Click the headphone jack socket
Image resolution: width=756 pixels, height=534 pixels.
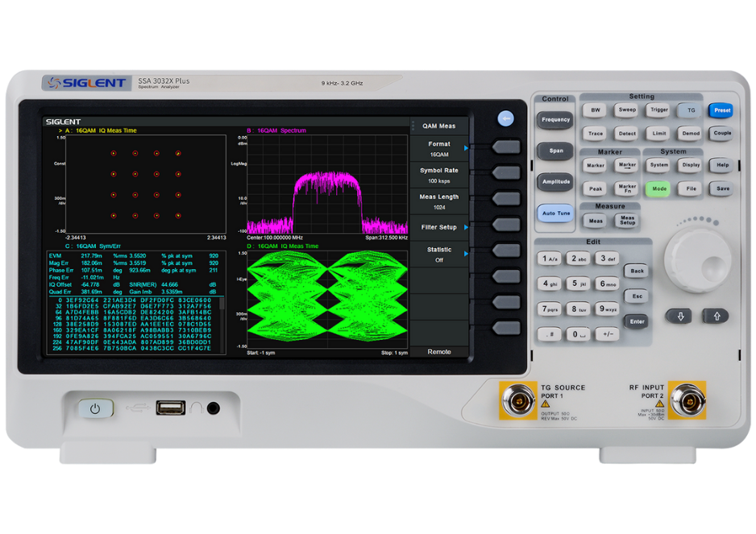point(213,408)
